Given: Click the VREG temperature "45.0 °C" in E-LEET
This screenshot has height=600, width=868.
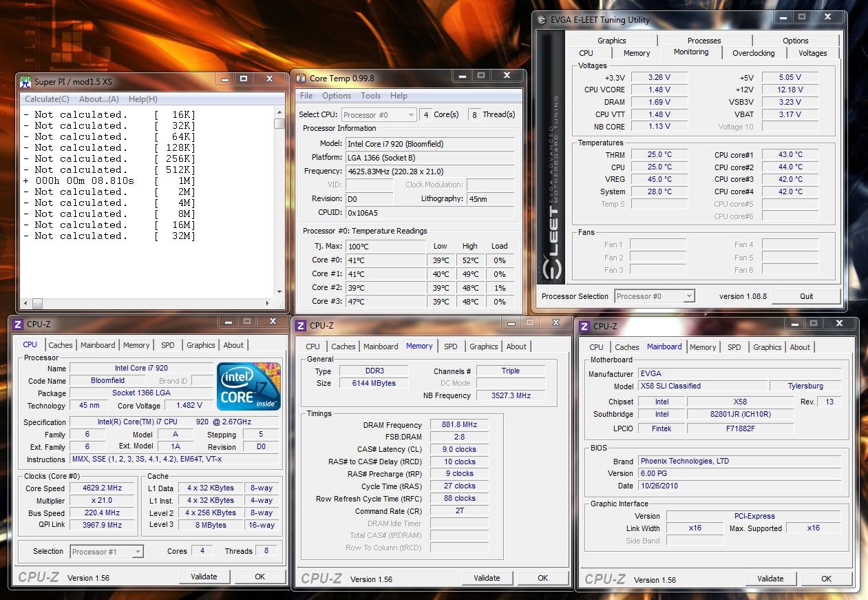Looking at the screenshot, I should 659,179.
